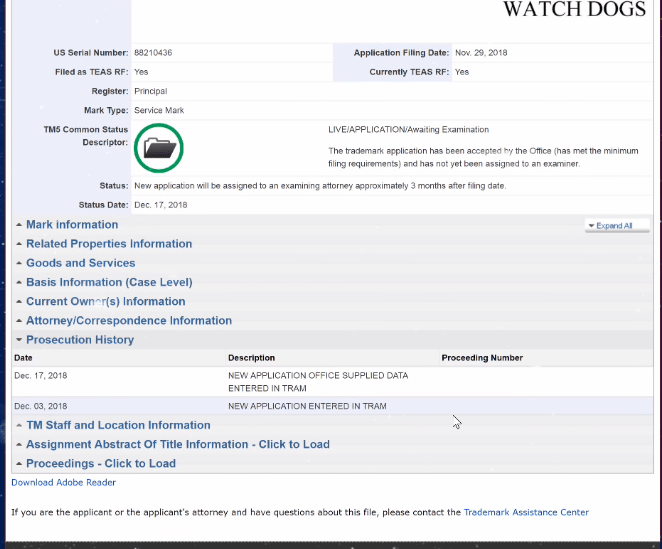This screenshot has height=549, width=662.
Task: Open the Download Adobe Reader link
Action: click(x=63, y=483)
